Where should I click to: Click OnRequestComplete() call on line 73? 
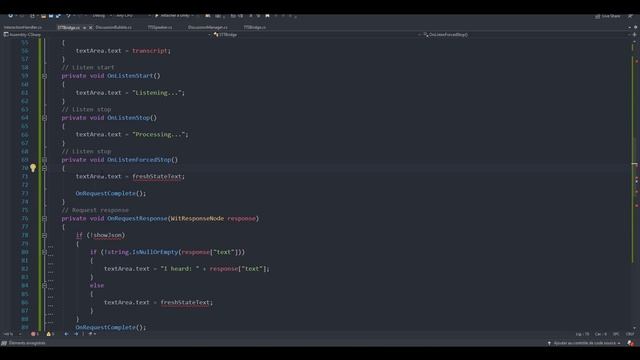(x=111, y=193)
